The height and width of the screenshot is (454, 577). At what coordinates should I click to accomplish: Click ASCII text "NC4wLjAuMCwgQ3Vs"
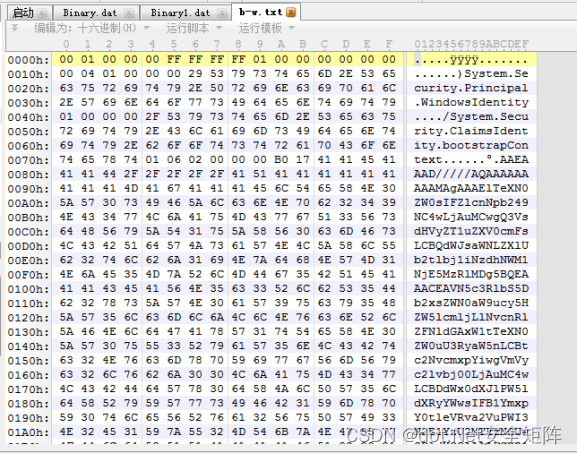[x=471, y=217]
